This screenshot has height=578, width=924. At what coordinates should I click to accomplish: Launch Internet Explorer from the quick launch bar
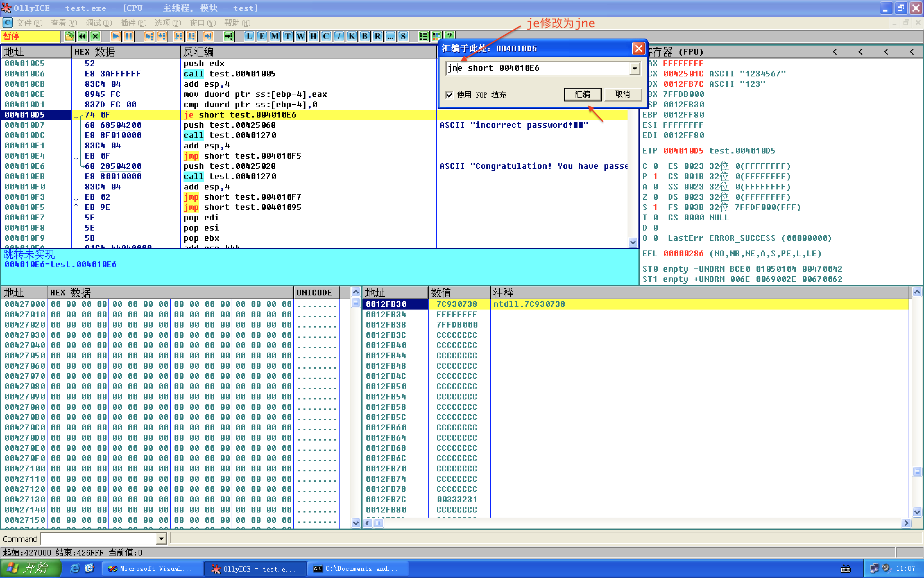coord(75,568)
